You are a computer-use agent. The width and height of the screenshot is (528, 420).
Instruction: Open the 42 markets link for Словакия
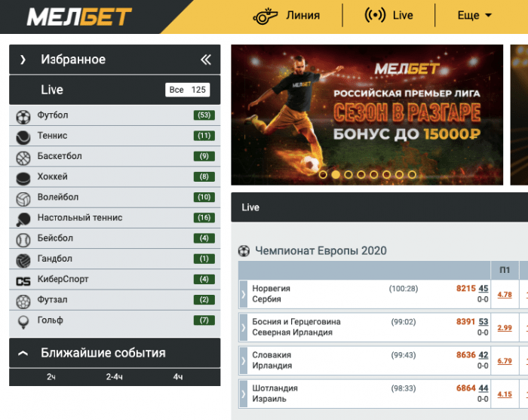click(483, 355)
